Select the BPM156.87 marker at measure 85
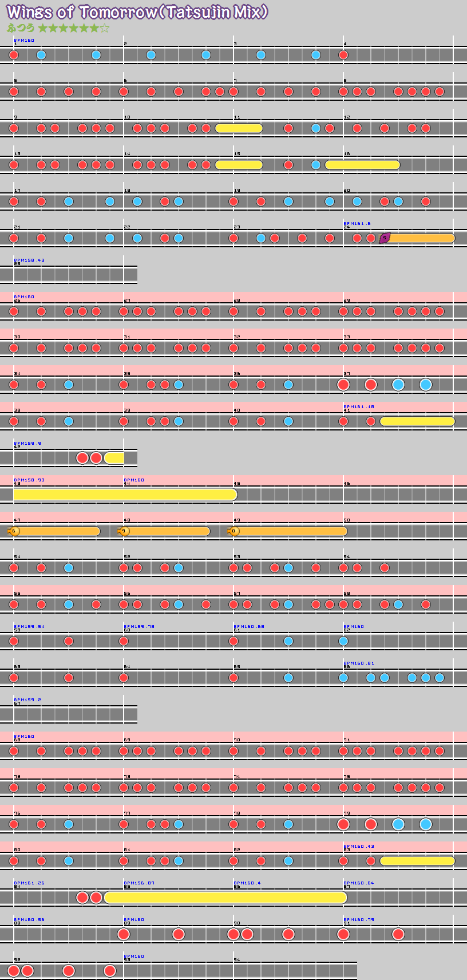The height and width of the screenshot is (980, 467). click(x=139, y=883)
